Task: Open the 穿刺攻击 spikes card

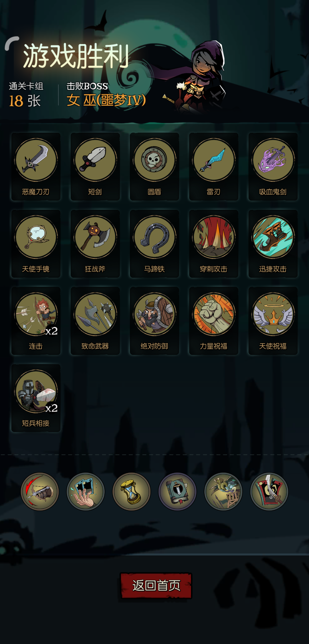Action: 214,244
